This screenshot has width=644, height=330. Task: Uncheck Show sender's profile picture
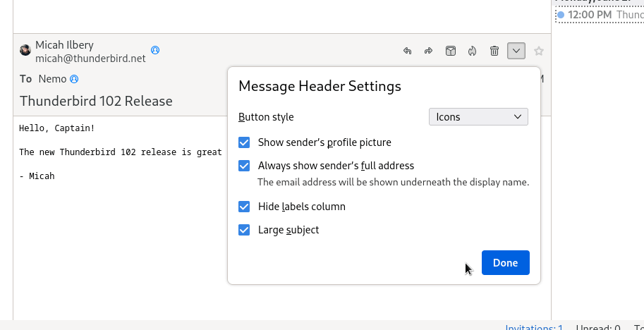pos(244,142)
